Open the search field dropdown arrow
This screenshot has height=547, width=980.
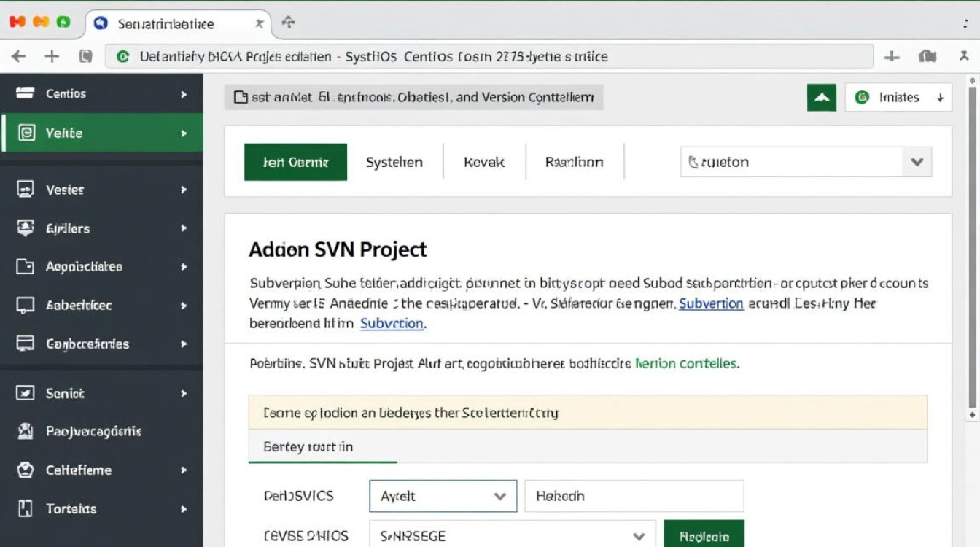click(x=917, y=162)
